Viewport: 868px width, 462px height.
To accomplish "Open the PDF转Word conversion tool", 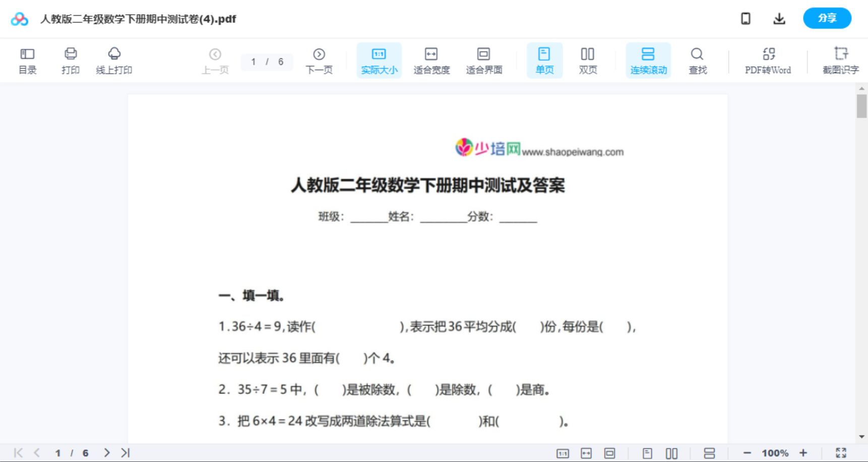I will 768,60.
